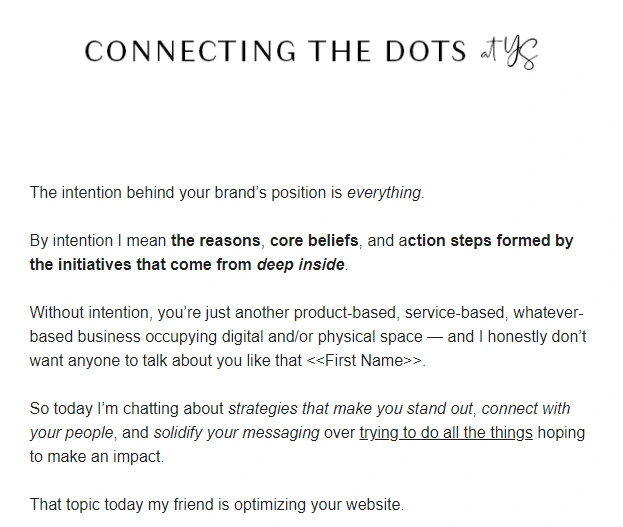The image size is (623, 527).
Task: Click the paragraph starting 'By intention I mean'
Action: [x=302, y=253]
